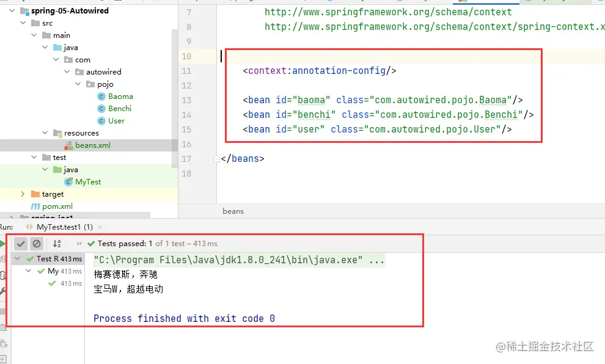Click line number 13 in the gutter

tap(186, 100)
